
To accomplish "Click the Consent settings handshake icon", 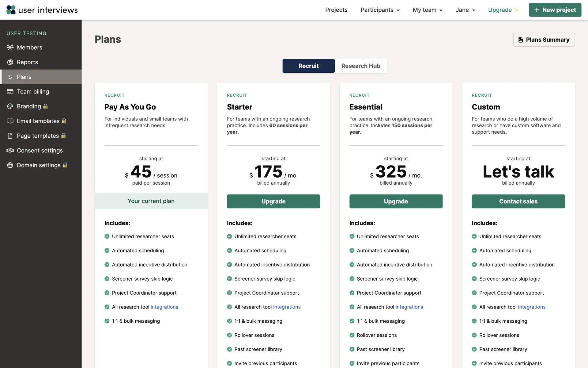I will pyautogui.click(x=10, y=151).
